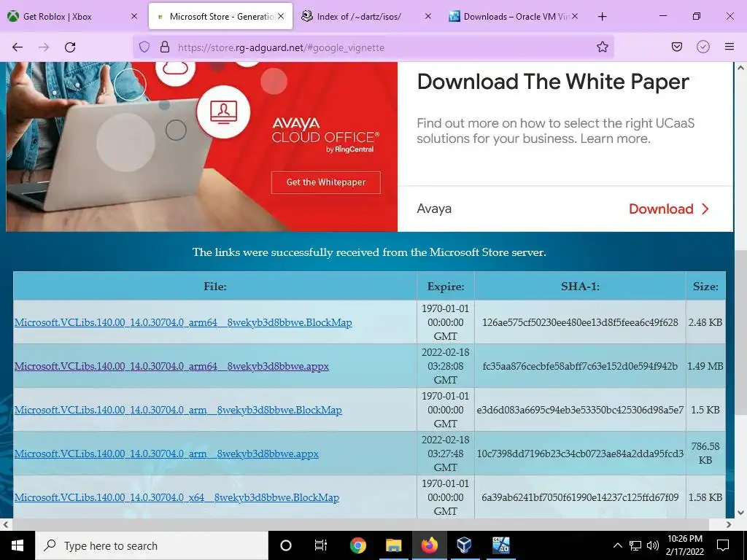Click the expire date 2022-02-18 03:28:08 GMT
The image size is (747, 560).
446,366
